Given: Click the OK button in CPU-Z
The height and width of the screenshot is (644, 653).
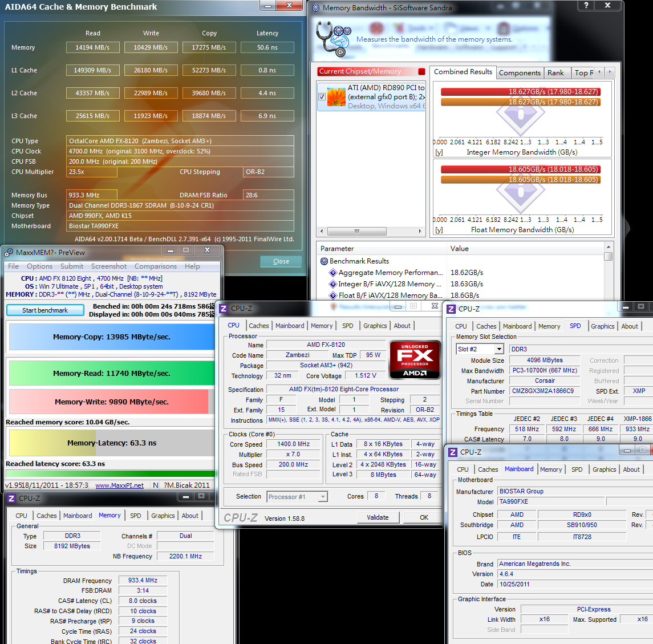Looking at the screenshot, I should pyautogui.click(x=424, y=517).
